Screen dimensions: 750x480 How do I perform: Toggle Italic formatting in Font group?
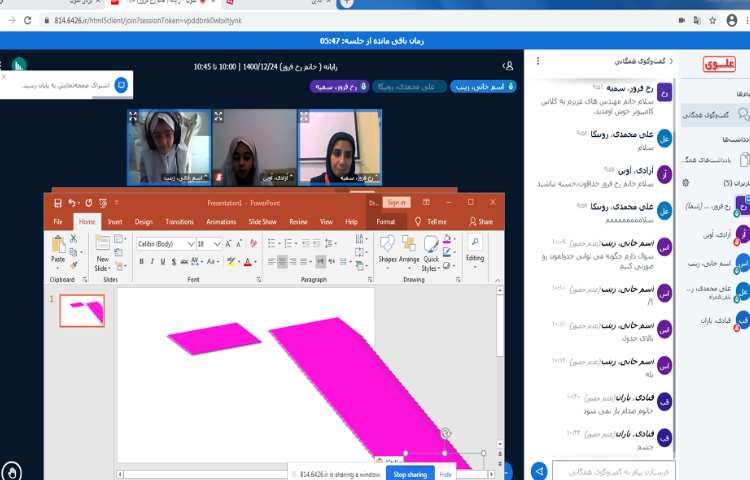tap(153, 262)
